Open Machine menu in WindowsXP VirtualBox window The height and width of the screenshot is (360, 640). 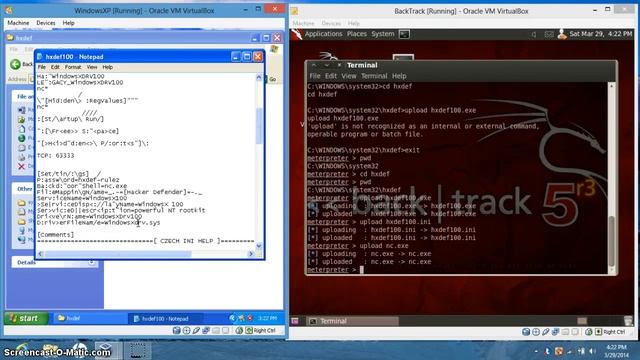(18, 23)
